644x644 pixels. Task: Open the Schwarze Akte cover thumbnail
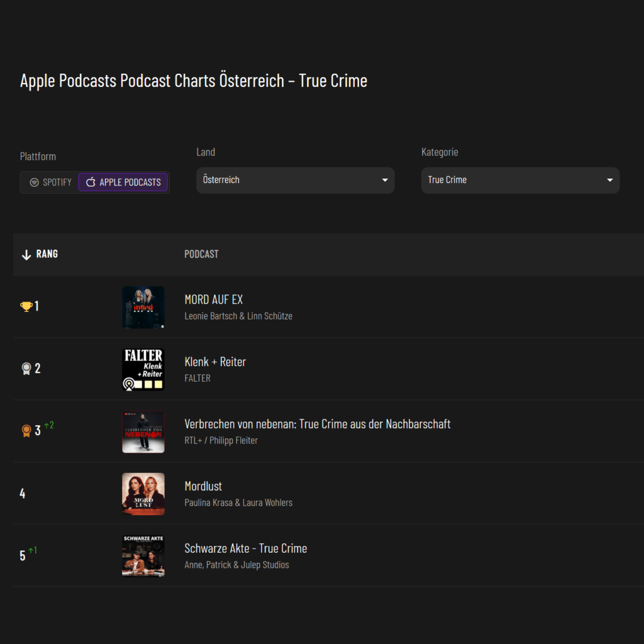tap(143, 556)
